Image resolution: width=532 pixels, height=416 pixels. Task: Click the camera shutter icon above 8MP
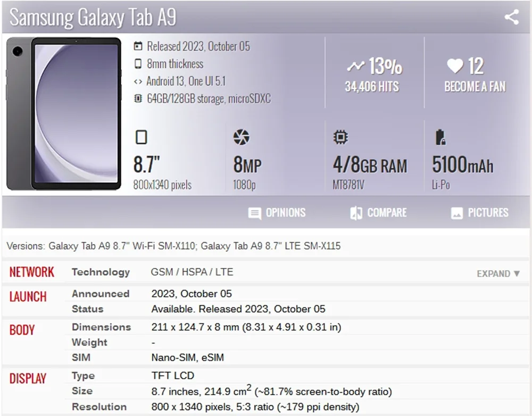click(x=241, y=137)
